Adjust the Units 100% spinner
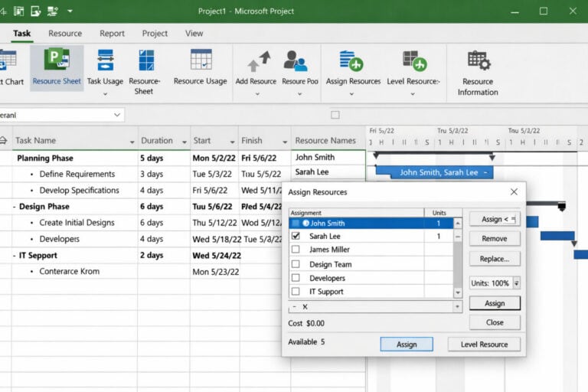This screenshot has height=392, width=588. [x=516, y=283]
